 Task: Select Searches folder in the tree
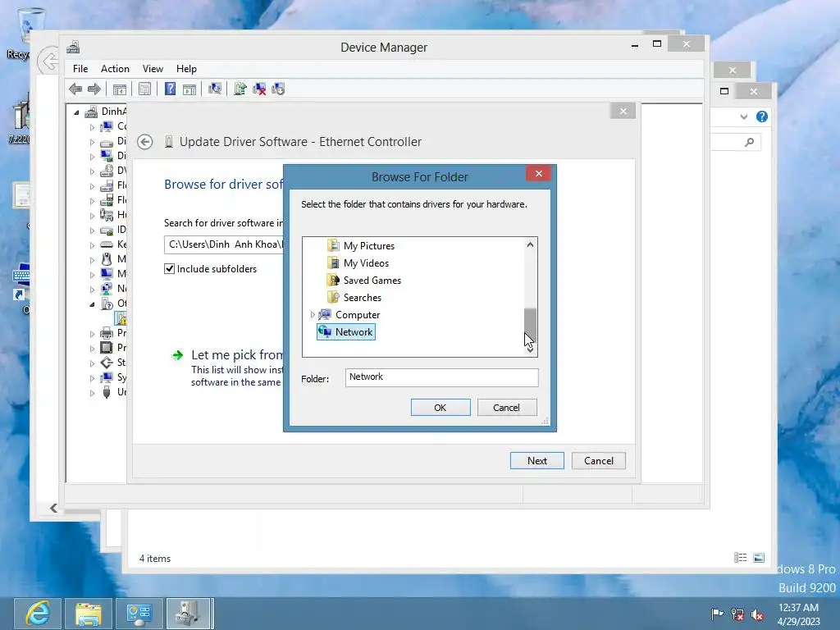click(x=362, y=297)
